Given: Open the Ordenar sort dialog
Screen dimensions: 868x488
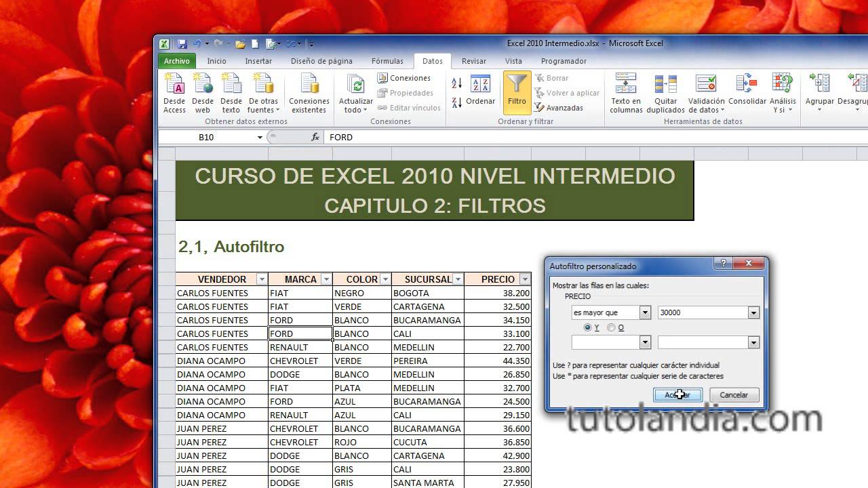Looking at the screenshot, I should click(x=481, y=90).
